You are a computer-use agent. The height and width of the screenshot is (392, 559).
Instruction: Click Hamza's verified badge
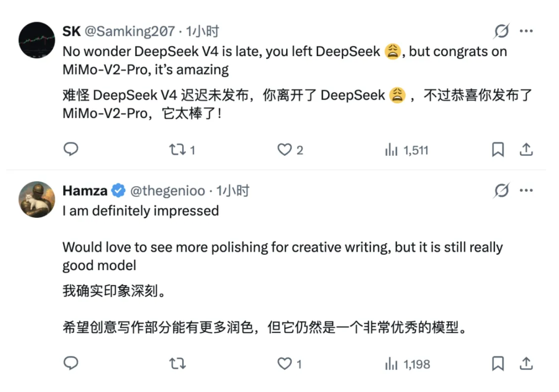118,191
